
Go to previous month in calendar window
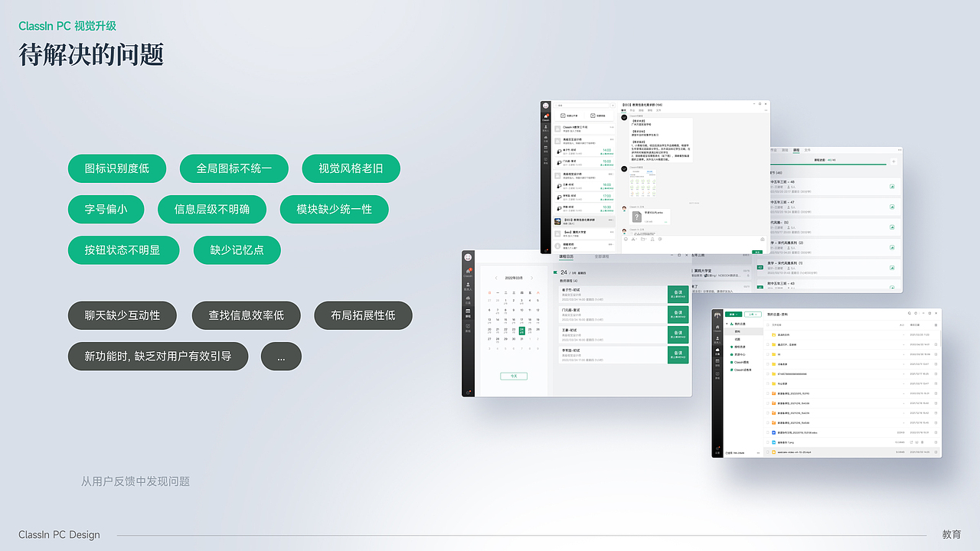[x=496, y=278]
